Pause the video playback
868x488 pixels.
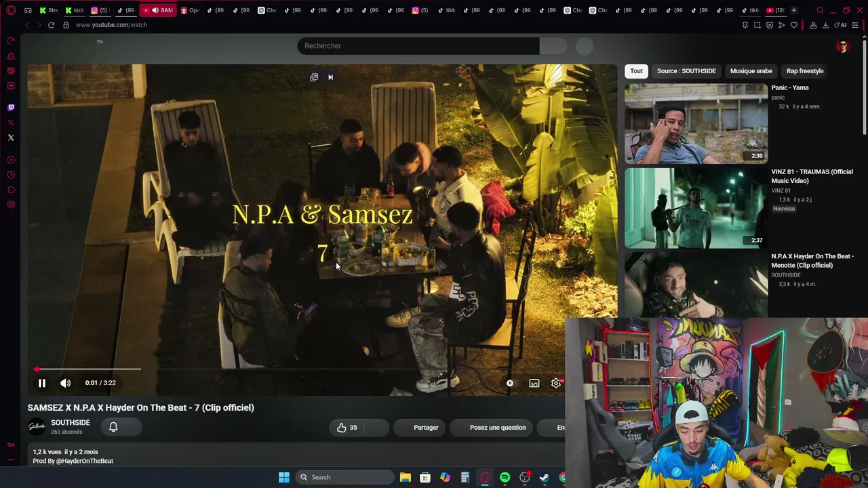[42, 383]
